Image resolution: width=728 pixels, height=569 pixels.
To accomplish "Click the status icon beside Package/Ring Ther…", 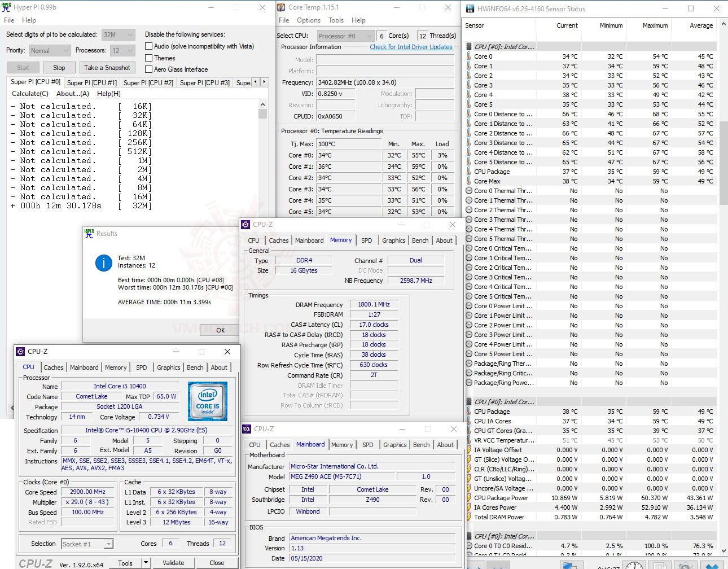I will tap(469, 364).
